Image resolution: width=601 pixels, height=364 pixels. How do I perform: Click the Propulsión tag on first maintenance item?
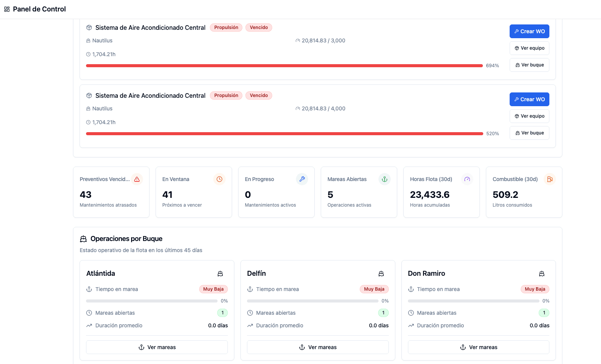[226, 28]
